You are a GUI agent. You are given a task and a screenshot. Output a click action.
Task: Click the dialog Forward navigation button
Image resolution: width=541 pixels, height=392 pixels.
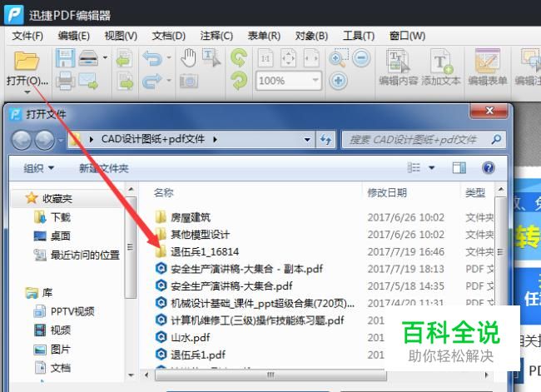(x=45, y=140)
